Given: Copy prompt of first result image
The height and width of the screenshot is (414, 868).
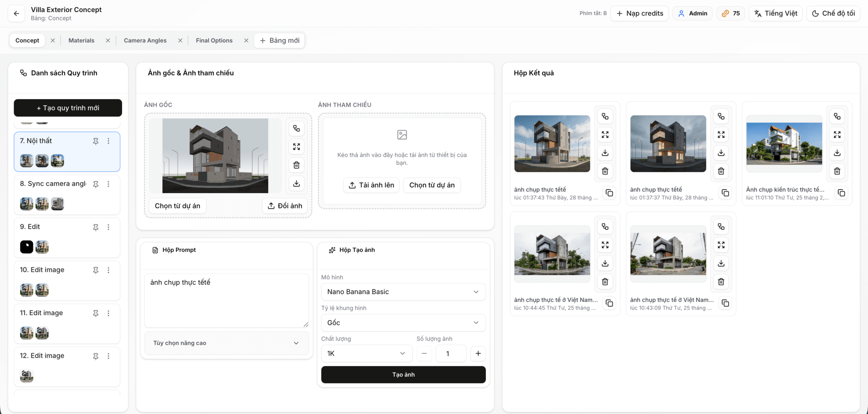Looking at the screenshot, I should click(609, 193).
